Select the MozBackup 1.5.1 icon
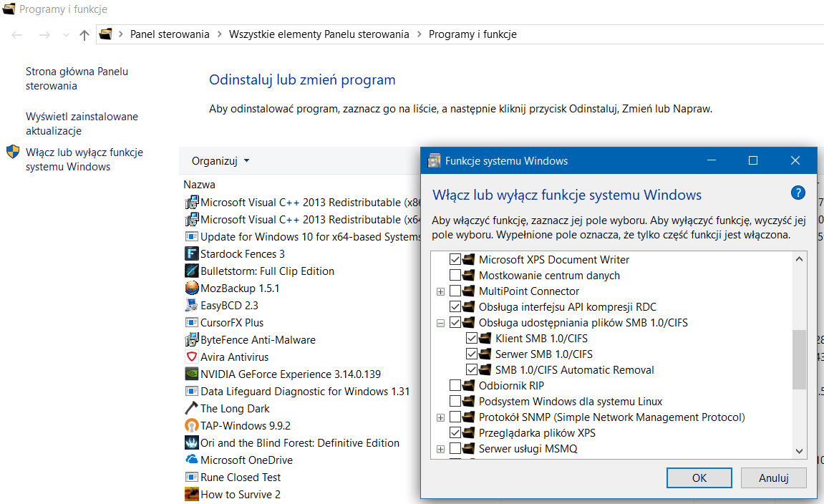Image resolution: width=824 pixels, height=504 pixels. [192, 288]
